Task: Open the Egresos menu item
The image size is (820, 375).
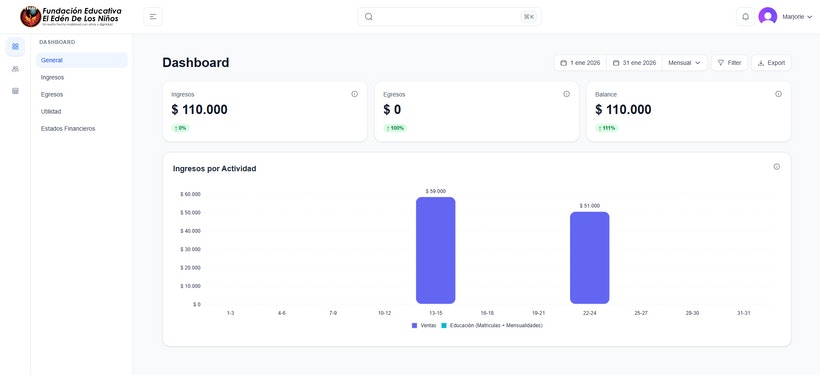Action: click(x=82, y=95)
